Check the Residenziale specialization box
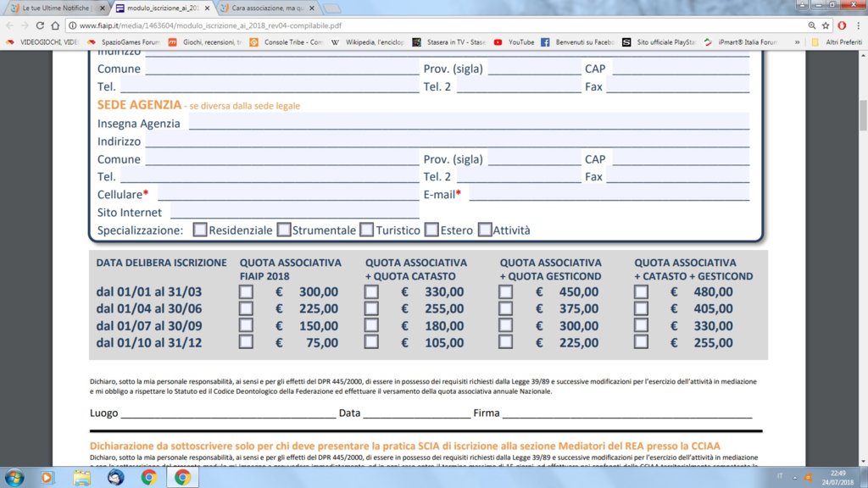This screenshot has width=868, height=488. tap(200, 230)
